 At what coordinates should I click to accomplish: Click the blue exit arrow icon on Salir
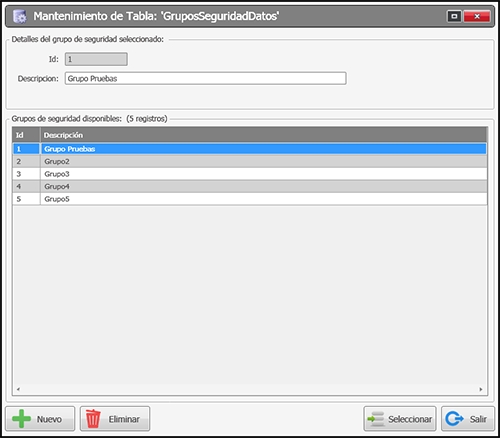[x=454, y=419]
